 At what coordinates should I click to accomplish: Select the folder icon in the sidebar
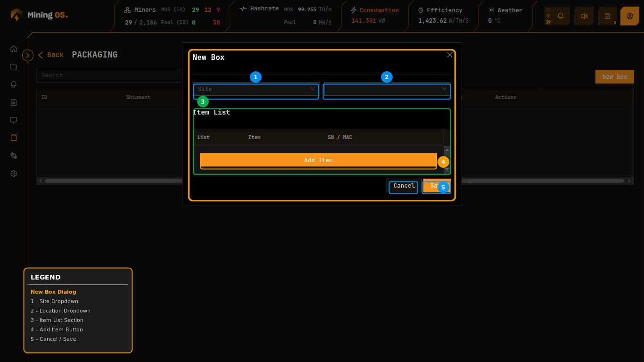(x=14, y=66)
